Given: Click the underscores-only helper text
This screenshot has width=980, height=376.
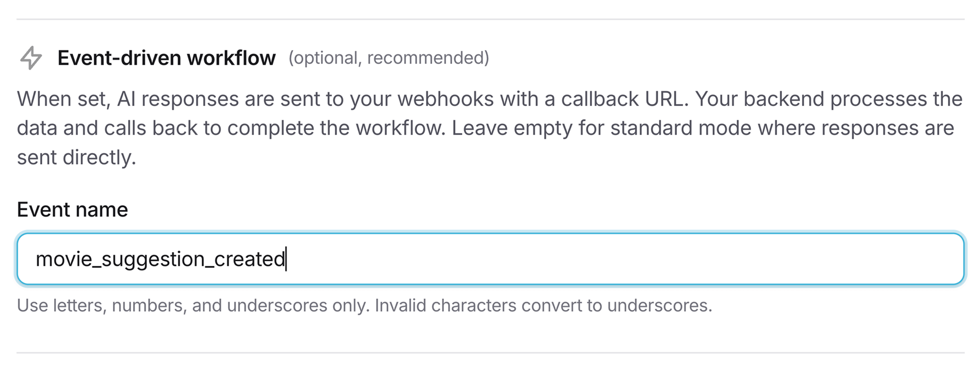Looking at the screenshot, I should (364, 306).
